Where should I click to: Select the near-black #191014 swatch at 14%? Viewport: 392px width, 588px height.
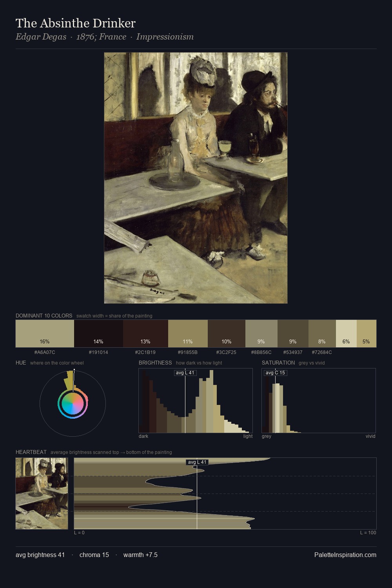coord(98,334)
